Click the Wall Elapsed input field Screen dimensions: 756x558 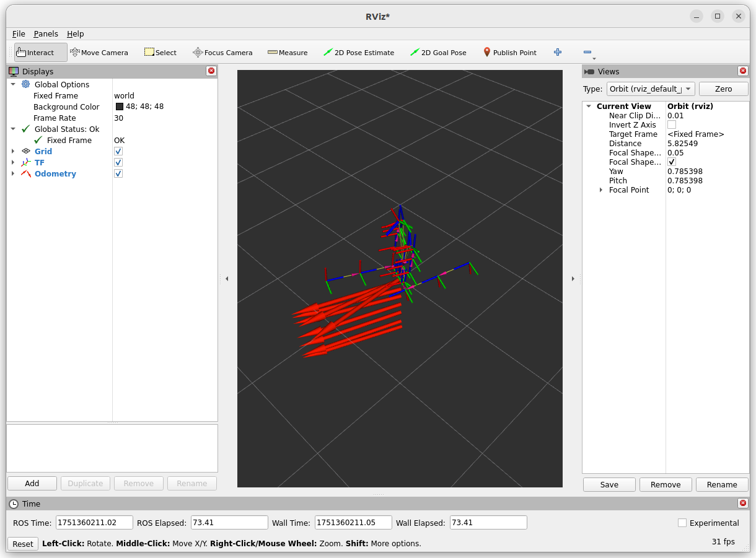click(x=488, y=523)
